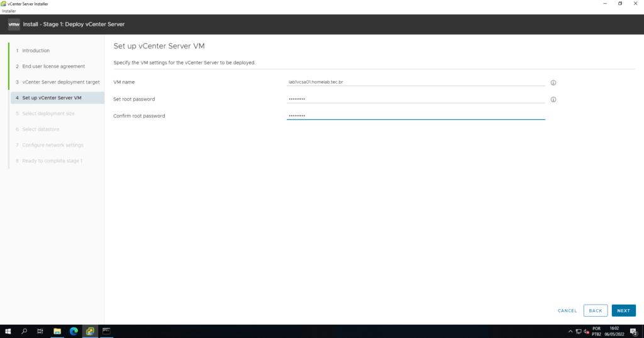Screen dimensions: 644x338
Task: Open the notification center icon
Action: 634,332
